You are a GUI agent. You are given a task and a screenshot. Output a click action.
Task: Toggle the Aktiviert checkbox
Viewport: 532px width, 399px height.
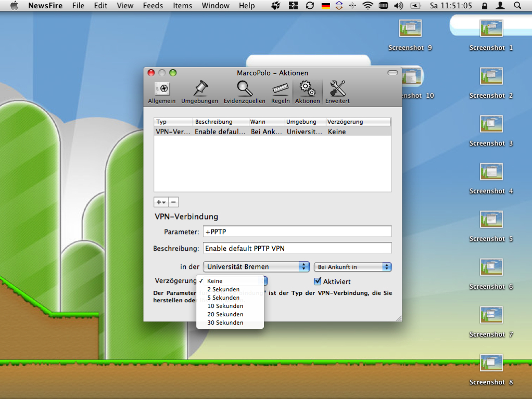click(x=318, y=281)
